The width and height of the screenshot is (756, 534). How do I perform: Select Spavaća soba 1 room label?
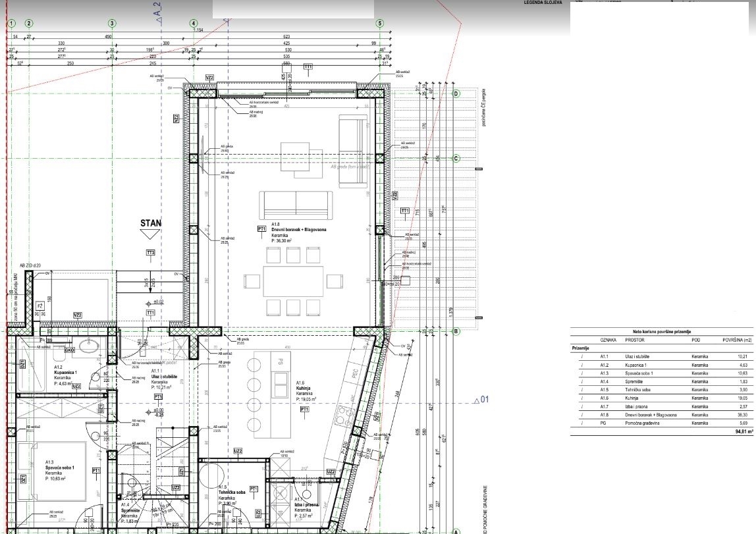(60, 467)
